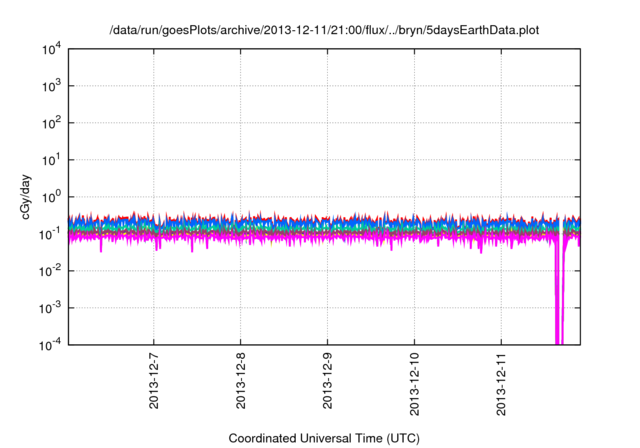The height and width of the screenshot is (448, 640).
Task: Click the 2013-12-11 date label
Action: (x=501, y=385)
